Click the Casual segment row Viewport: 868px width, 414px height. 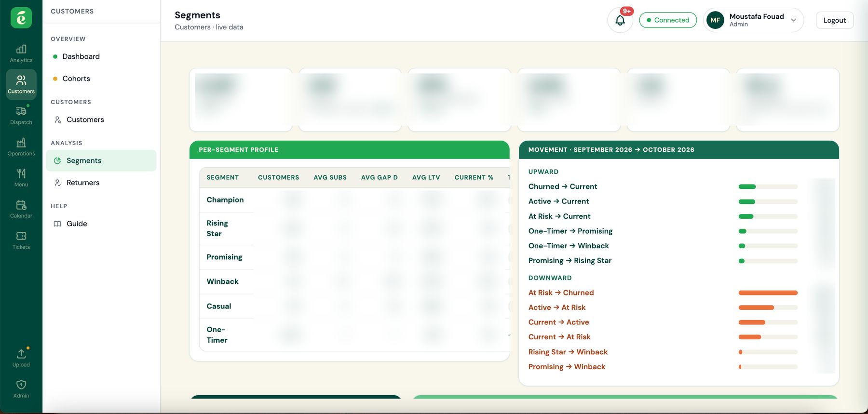[354, 307]
